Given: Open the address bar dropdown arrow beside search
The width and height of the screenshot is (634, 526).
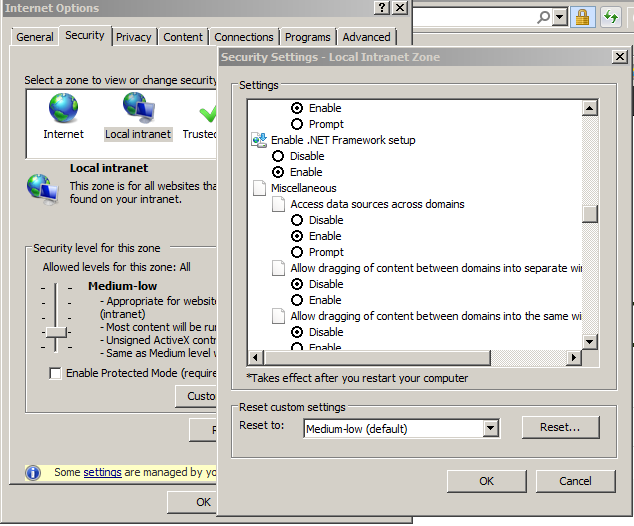Looking at the screenshot, I should (560, 17).
